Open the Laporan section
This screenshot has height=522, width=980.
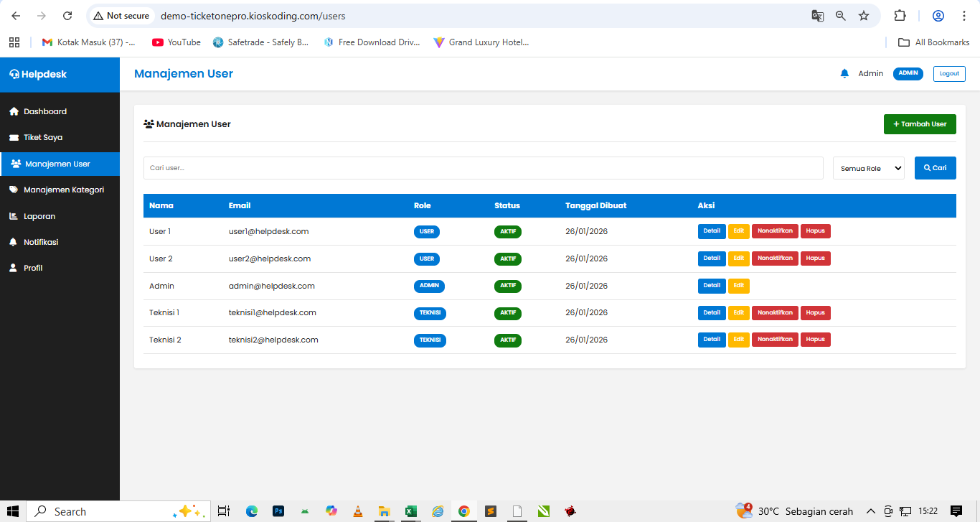pyautogui.click(x=39, y=215)
